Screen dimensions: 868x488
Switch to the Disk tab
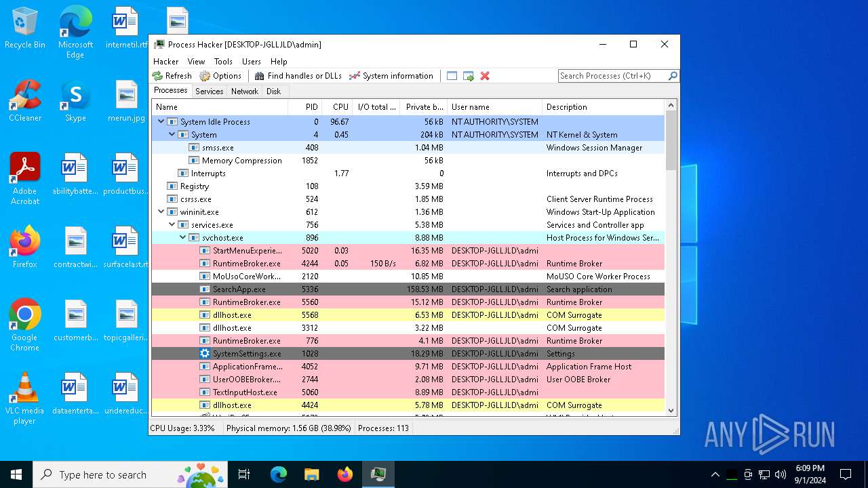point(273,91)
